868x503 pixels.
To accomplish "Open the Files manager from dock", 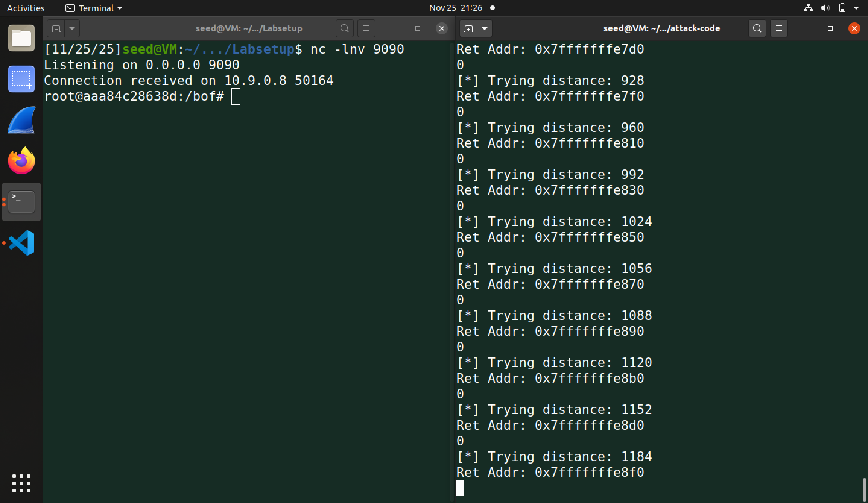I will point(21,38).
